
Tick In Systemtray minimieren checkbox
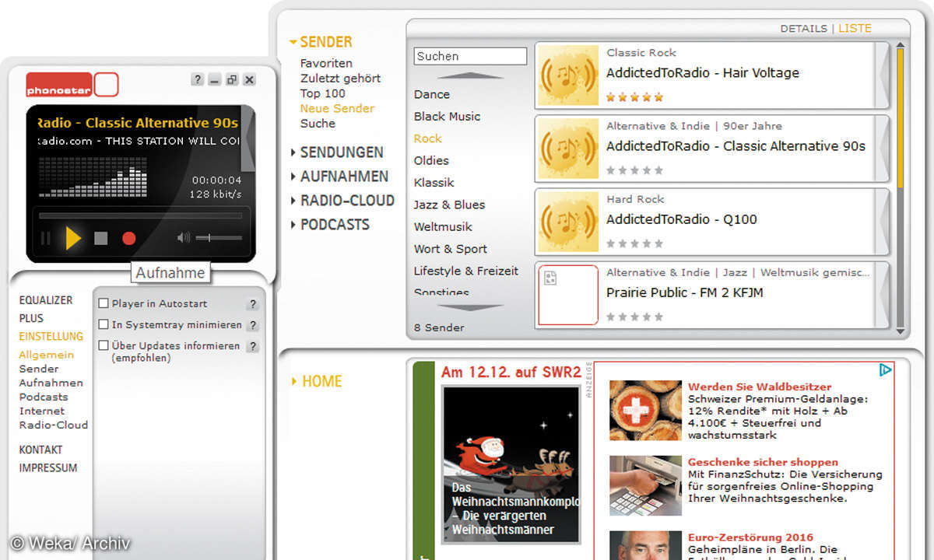click(104, 324)
